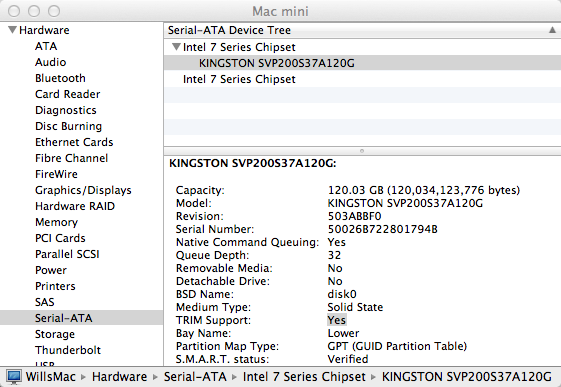Collapse the Hardware disclosure triangle
The height and width of the screenshot is (387, 561).
[x=12, y=30]
